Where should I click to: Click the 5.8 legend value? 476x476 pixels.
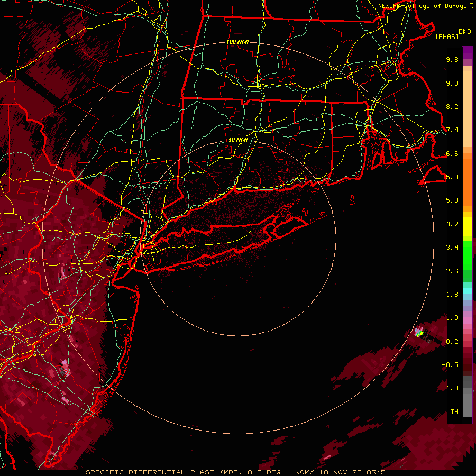(x=452, y=177)
